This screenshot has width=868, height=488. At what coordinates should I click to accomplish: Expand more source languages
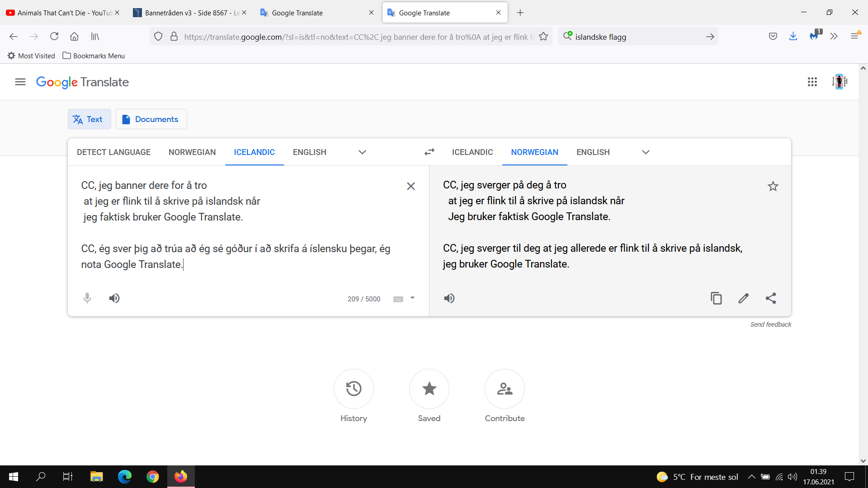click(362, 152)
